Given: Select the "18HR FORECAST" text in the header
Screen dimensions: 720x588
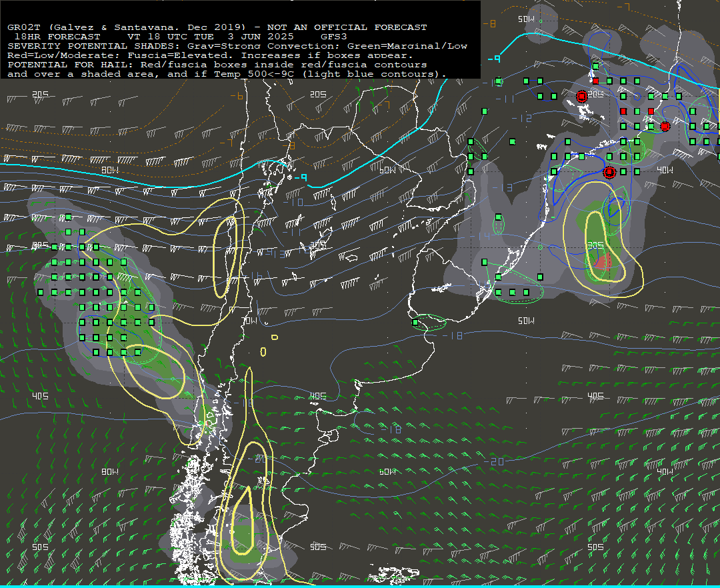Looking at the screenshot, I should pos(57,37).
